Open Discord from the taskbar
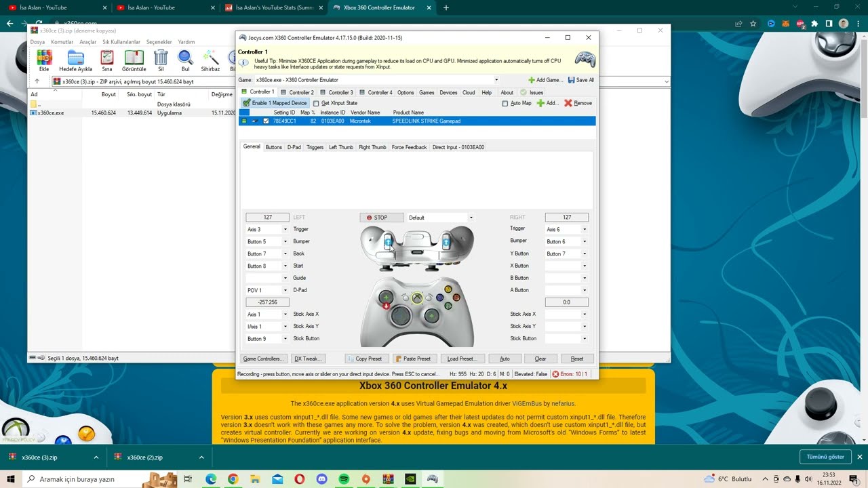Image resolution: width=868 pixels, height=488 pixels. (321, 479)
